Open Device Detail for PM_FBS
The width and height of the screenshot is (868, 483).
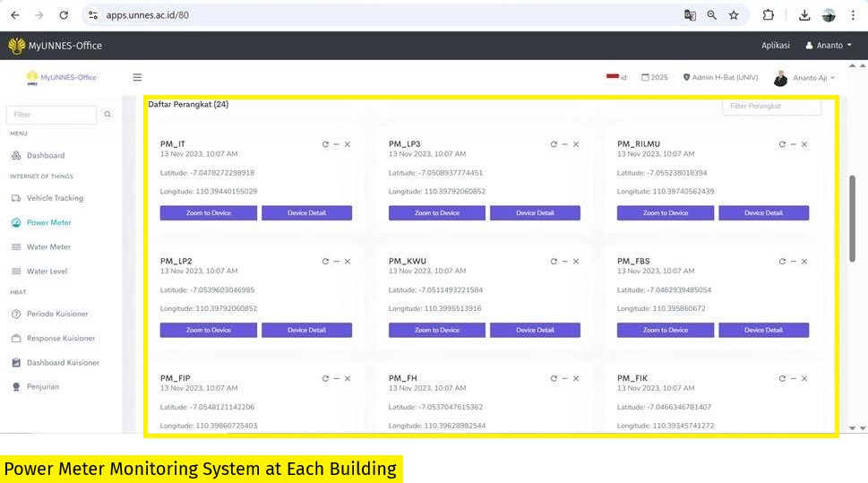pos(763,330)
